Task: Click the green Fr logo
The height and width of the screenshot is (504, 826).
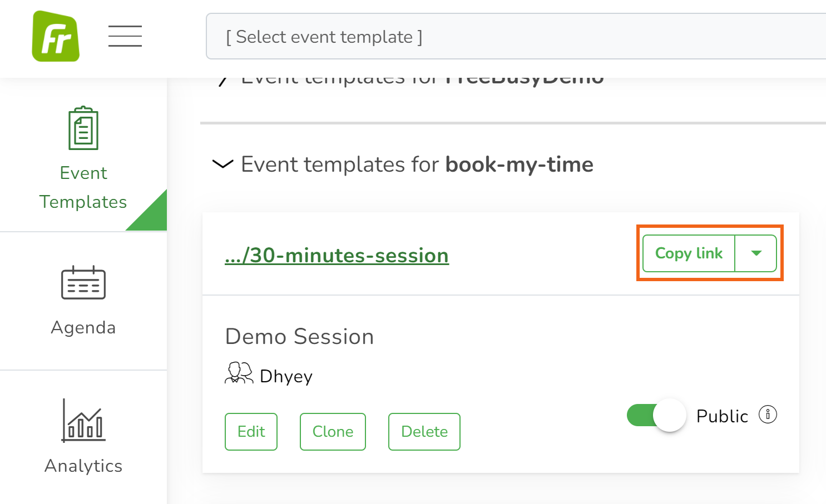Action: (x=56, y=36)
